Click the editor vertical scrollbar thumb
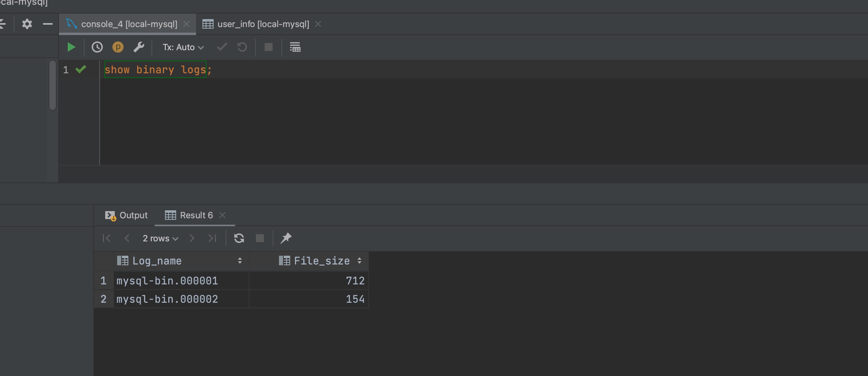The width and height of the screenshot is (868, 376). click(x=53, y=85)
